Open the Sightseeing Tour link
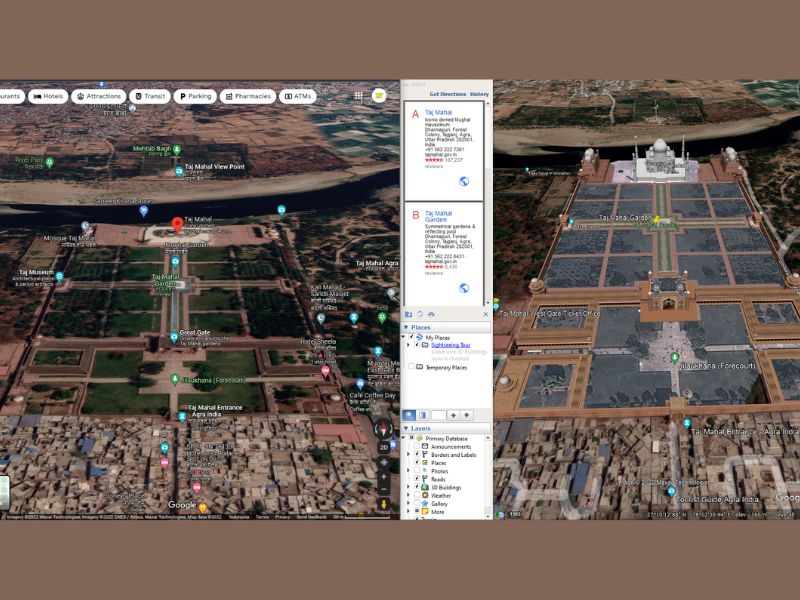Screen dimensions: 800x600 [x=451, y=345]
